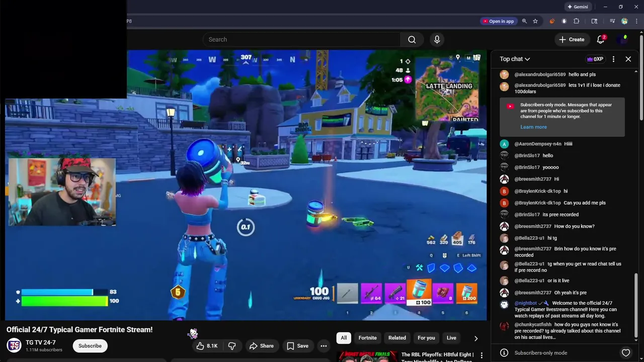Click the '1.11M subscribers' count text

click(44, 350)
